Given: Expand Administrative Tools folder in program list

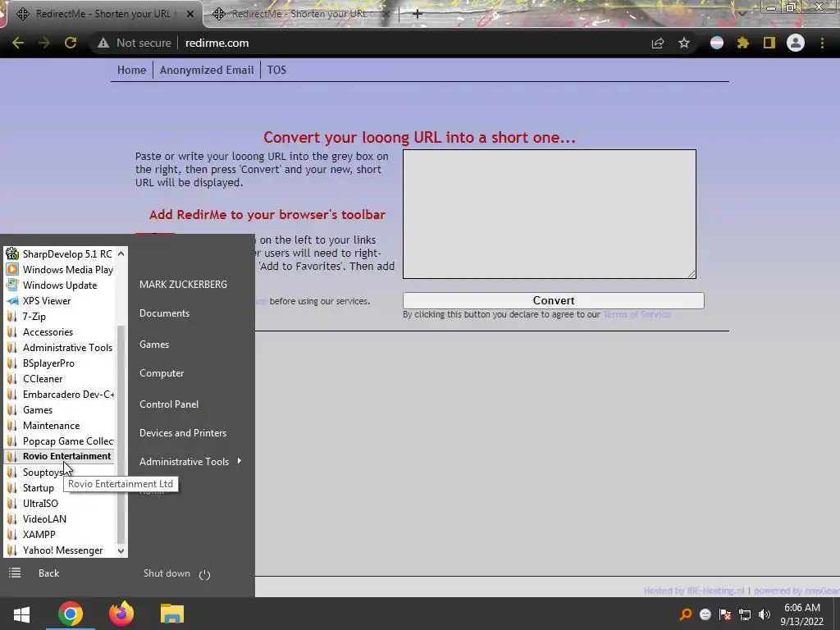Looking at the screenshot, I should [59, 347].
